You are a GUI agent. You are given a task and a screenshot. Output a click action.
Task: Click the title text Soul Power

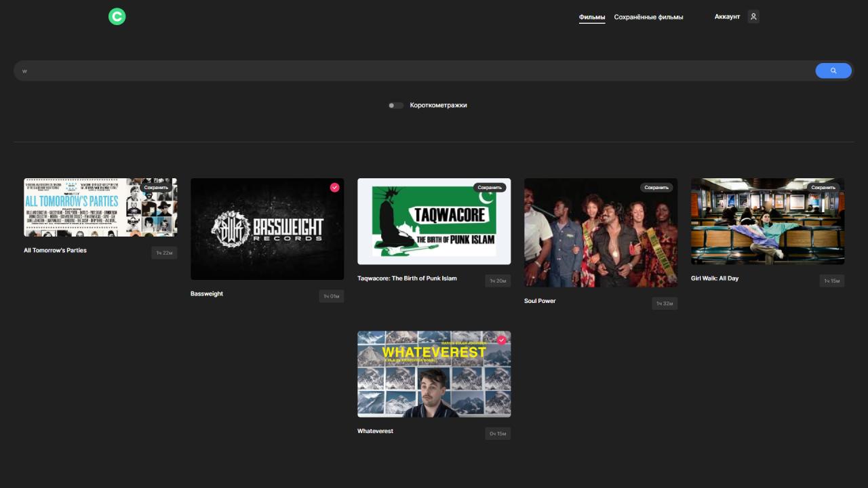click(540, 300)
